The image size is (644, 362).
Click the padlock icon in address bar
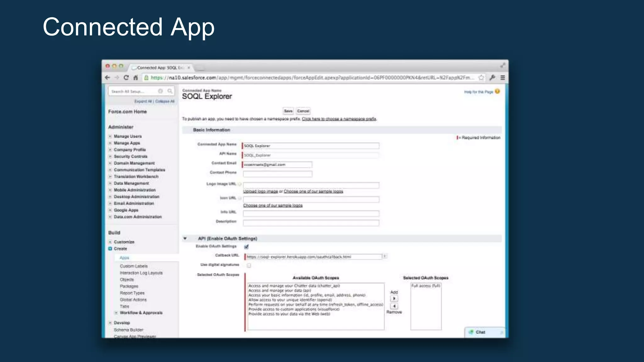coord(146,78)
